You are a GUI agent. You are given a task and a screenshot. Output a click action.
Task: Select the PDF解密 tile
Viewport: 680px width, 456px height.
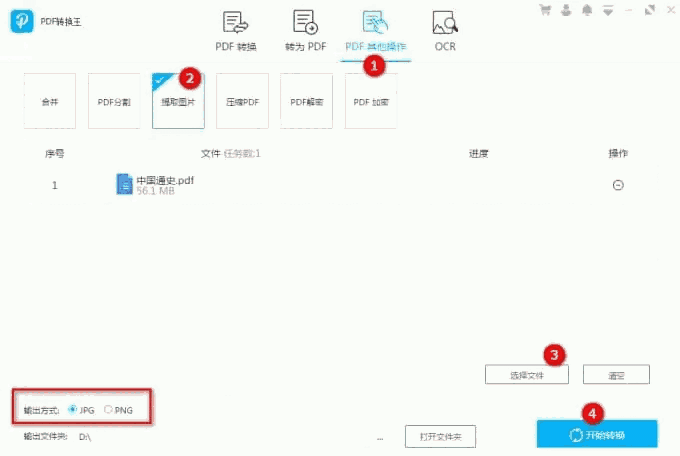(307, 101)
